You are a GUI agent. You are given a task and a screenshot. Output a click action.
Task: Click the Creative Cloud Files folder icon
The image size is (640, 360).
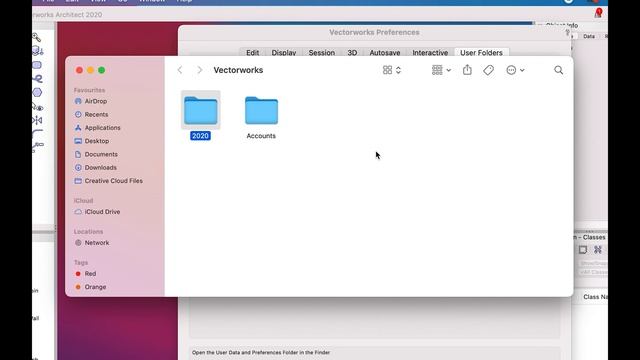(78, 181)
